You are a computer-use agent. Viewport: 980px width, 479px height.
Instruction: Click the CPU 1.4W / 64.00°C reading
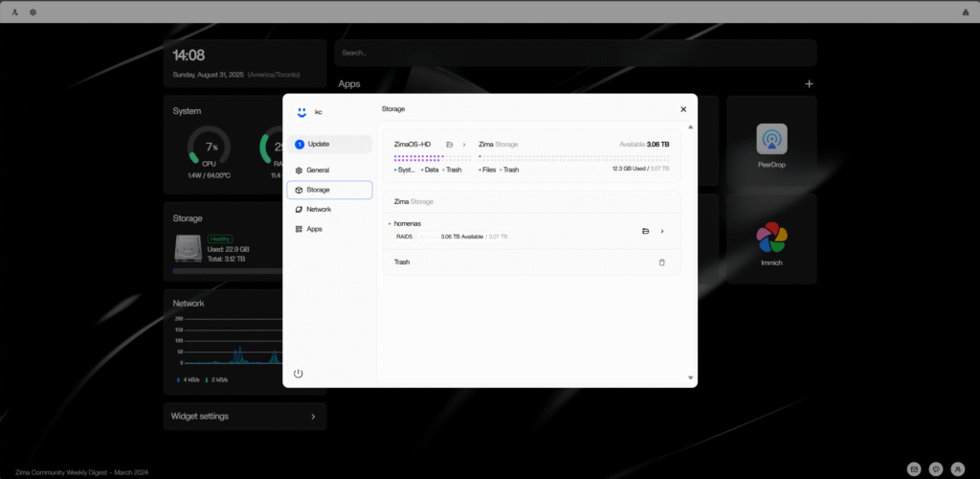click(210, 175)
